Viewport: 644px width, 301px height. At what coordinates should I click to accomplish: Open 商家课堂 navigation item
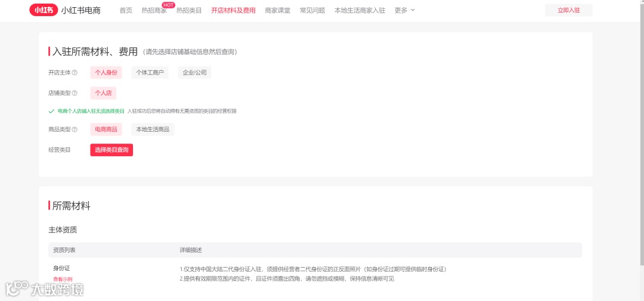pyautogui.click(x=278, y=11)
